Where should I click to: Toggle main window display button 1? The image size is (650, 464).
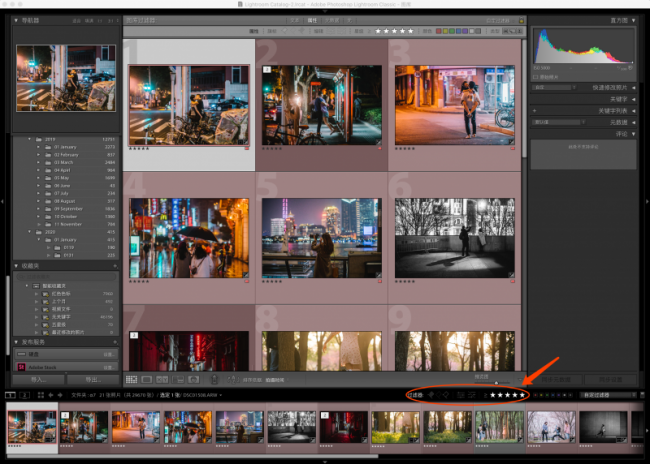(10, 395)
